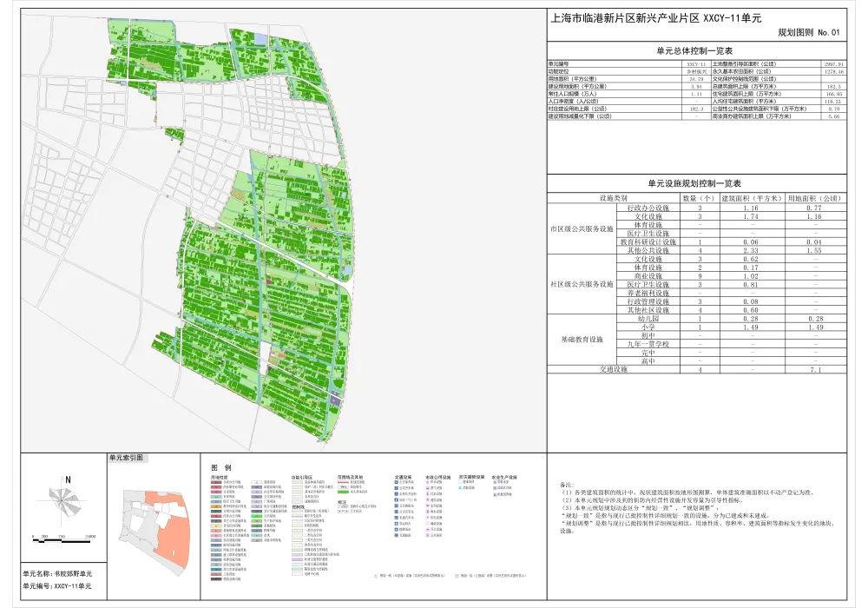Viewport: 868px width, 608px height.
Task: Click the green farmland swatch under 范围线及其他
Action: [343, 491]
